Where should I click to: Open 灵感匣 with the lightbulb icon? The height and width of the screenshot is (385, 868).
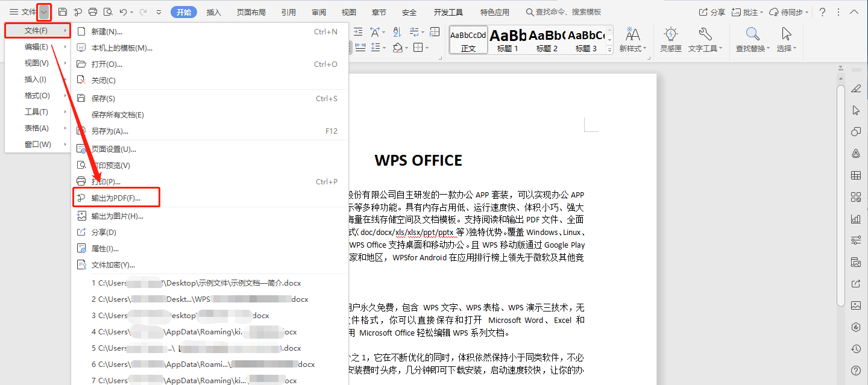coord(670,40)
